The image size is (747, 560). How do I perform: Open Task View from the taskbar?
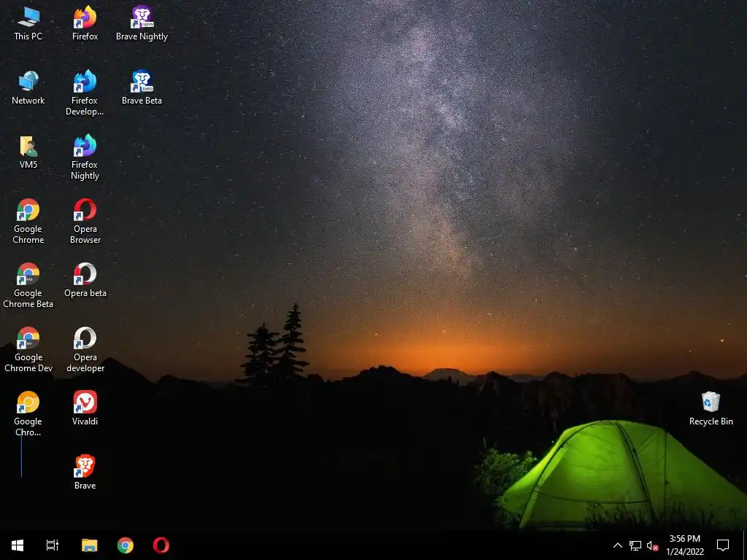pyautogui.click(x=53, y=545)
